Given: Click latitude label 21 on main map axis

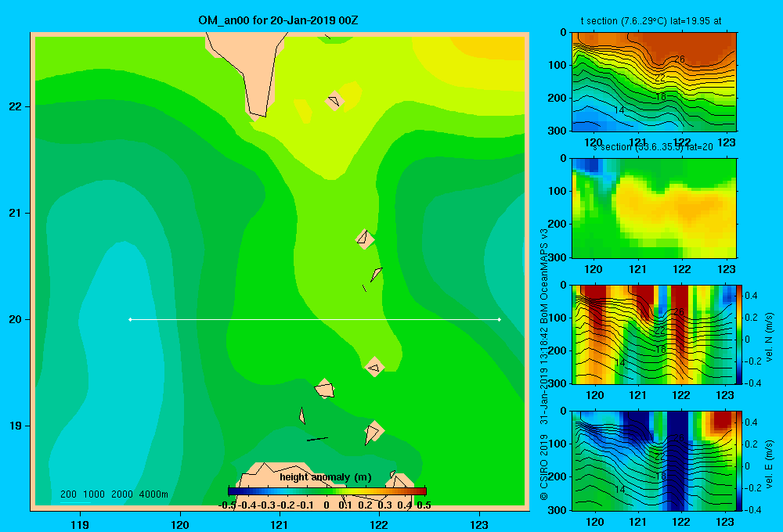Looking at the screenshot, I should click(x=15, y=213).
